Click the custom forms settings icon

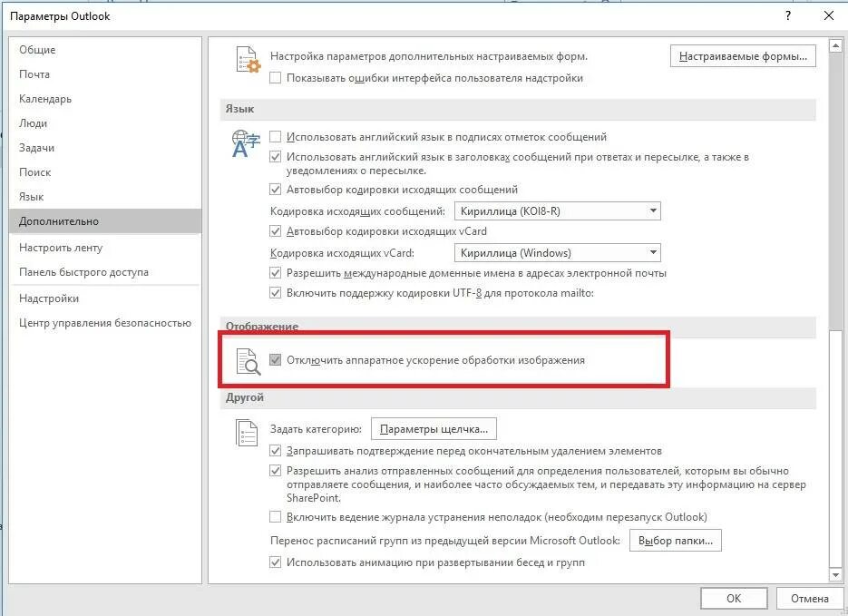point(249,60)
